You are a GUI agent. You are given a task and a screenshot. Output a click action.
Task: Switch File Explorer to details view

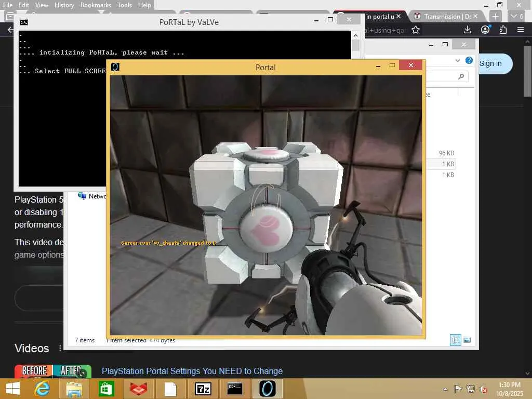pyautogui.click(x=455, y=340)
